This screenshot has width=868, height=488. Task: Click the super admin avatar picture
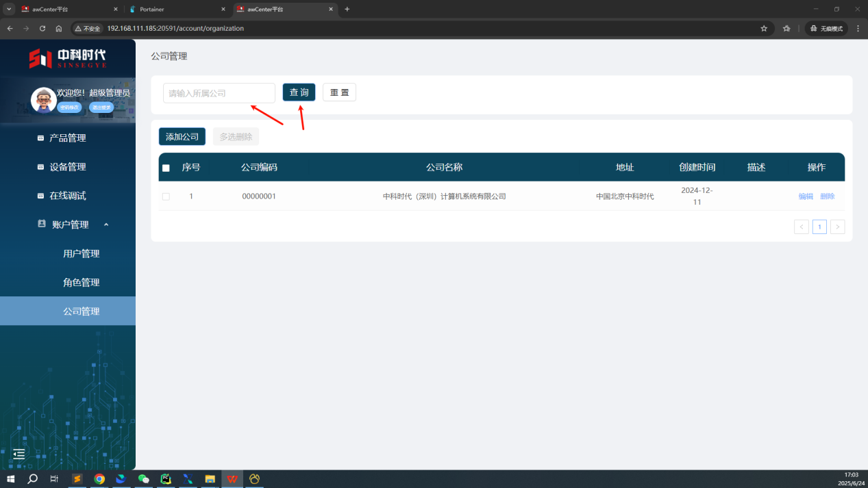(43, 100)
